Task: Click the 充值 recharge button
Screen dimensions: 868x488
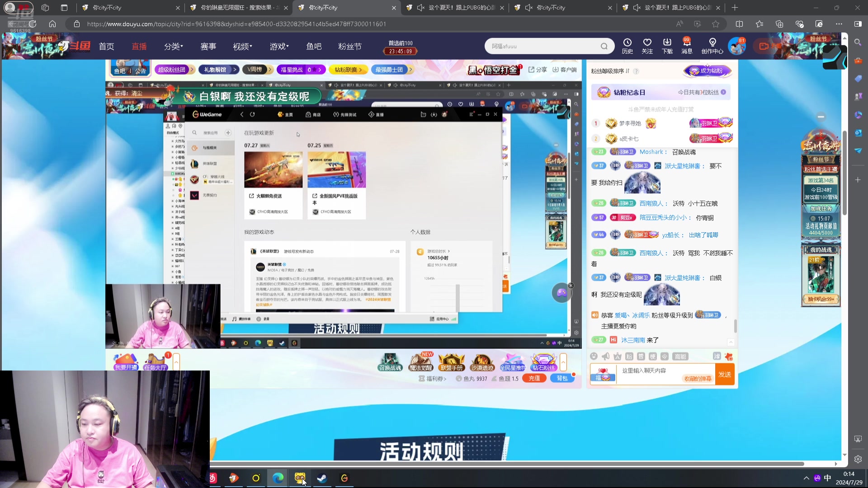Action: pos(534,379)
